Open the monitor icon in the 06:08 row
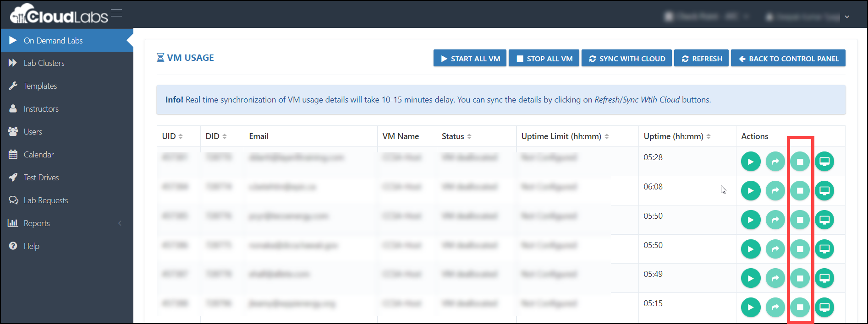868x324 pixels. click(824, 191)
